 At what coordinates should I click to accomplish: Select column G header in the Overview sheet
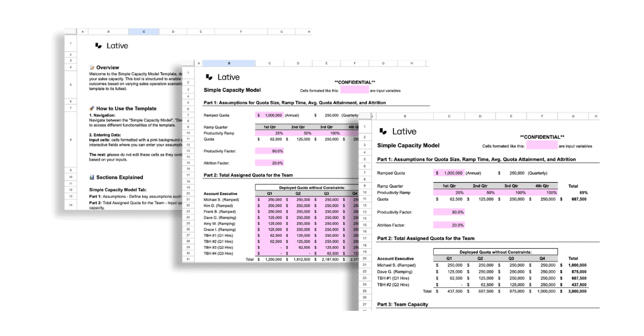click(x=281, y=32)
